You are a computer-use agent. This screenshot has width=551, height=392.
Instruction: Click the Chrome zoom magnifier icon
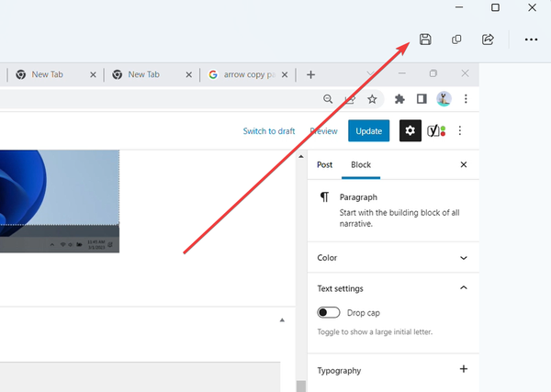[328, 99]
